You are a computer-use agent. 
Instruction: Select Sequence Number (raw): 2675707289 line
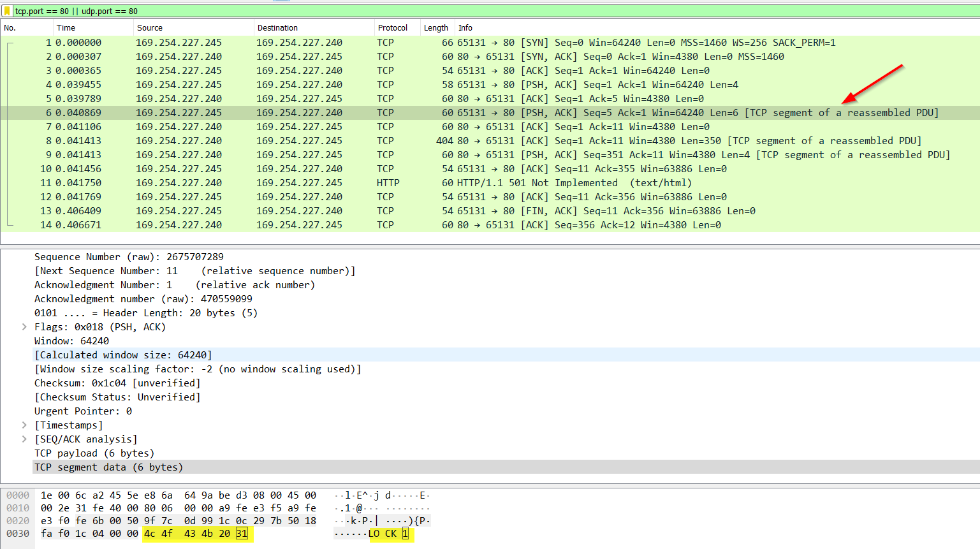(129, 257)
